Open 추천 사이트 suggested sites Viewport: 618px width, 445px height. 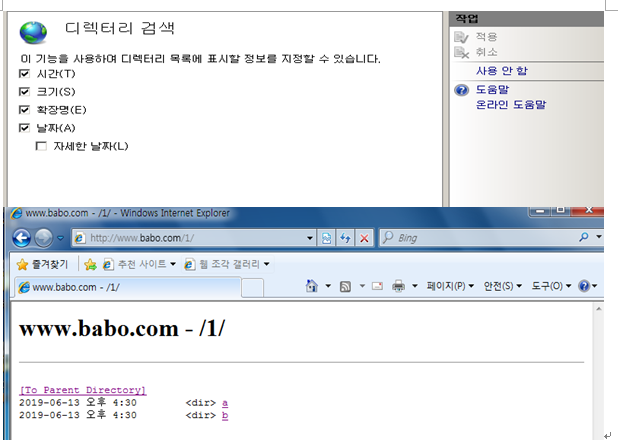click(139, 264)
